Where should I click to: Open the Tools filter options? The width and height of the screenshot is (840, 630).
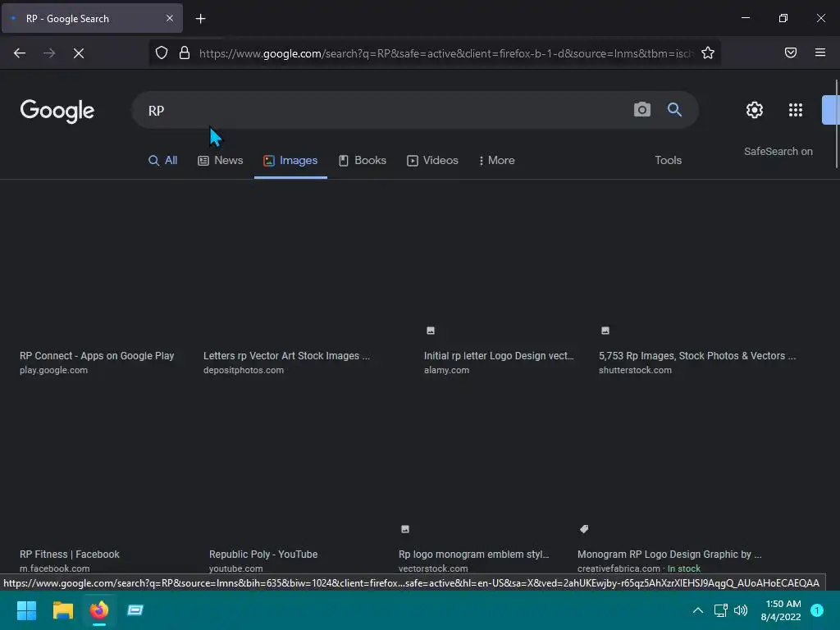click(x=668, y=160)
